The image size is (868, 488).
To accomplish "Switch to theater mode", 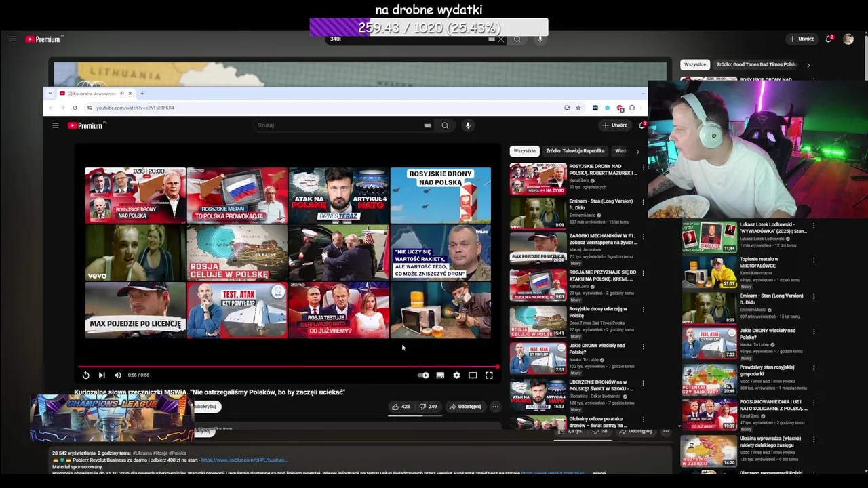I will click(x=473, y=375).
